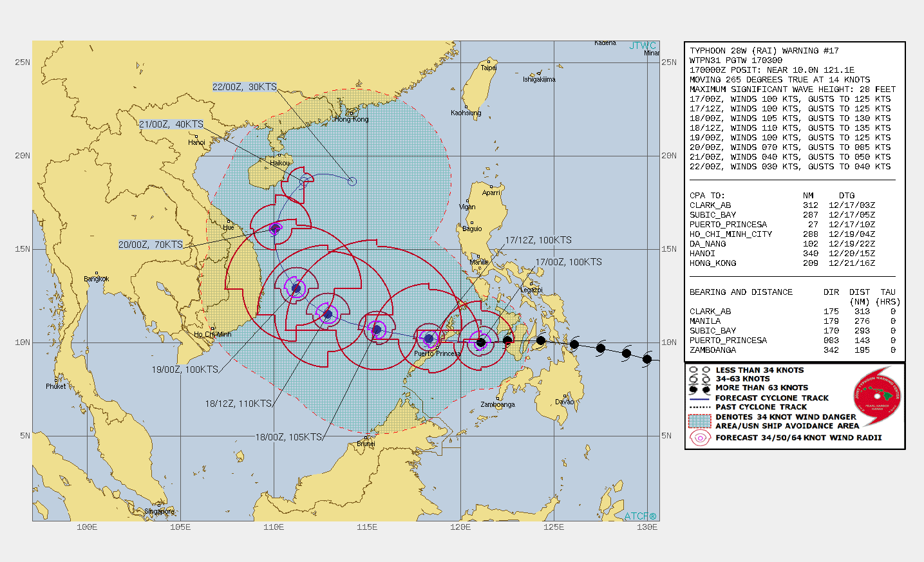Click the JTWC Joint Typhoon Warning Center logo

point(877,396)
